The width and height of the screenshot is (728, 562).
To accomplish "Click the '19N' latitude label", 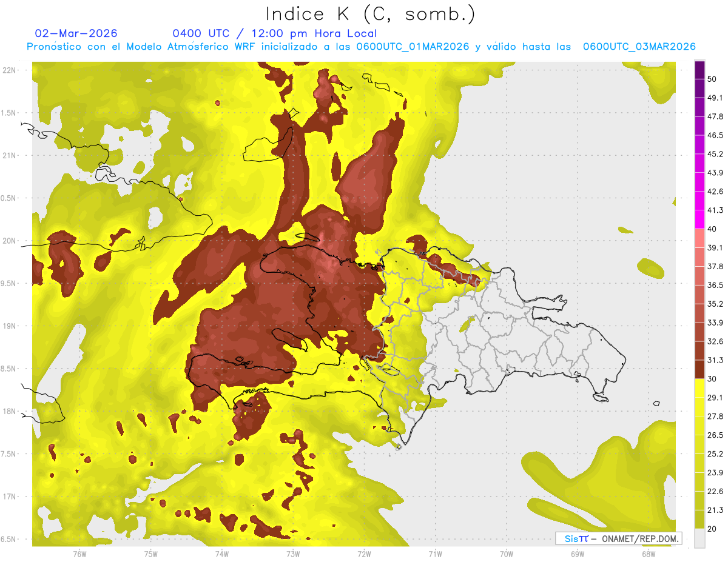I will [x=10, y=326].
